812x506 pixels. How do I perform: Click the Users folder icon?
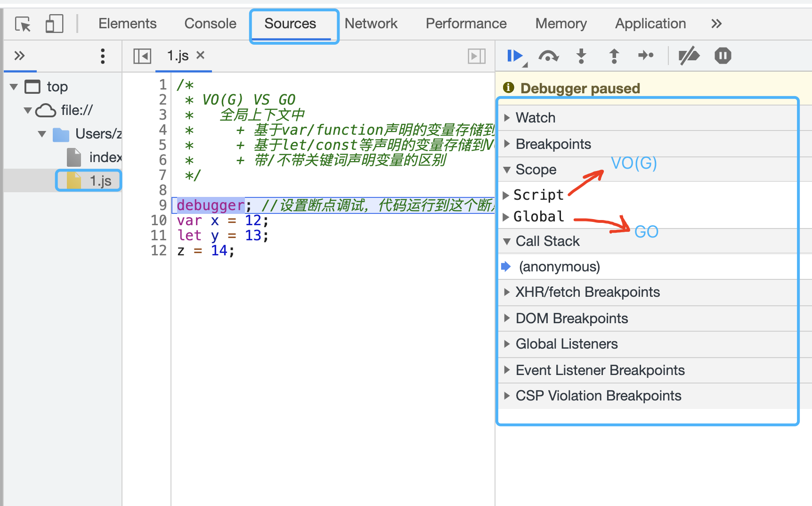pyautogui.click(x=61, y=135)
